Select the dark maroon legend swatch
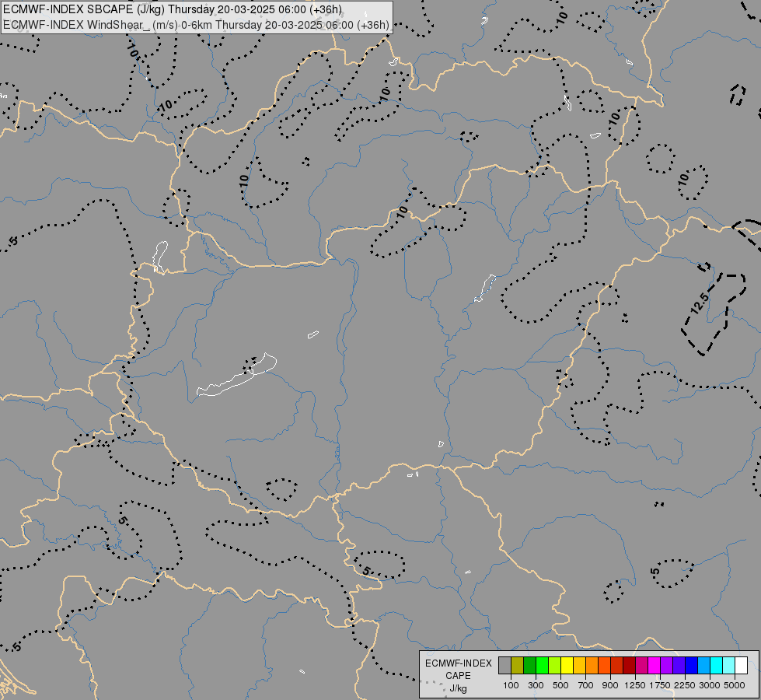 pyautogui.click(x=629, y=666)
